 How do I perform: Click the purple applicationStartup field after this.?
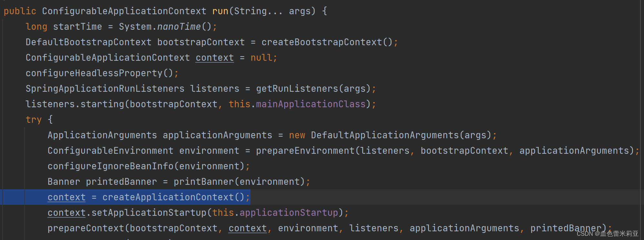pyautogui.click(x=289, y=213)
